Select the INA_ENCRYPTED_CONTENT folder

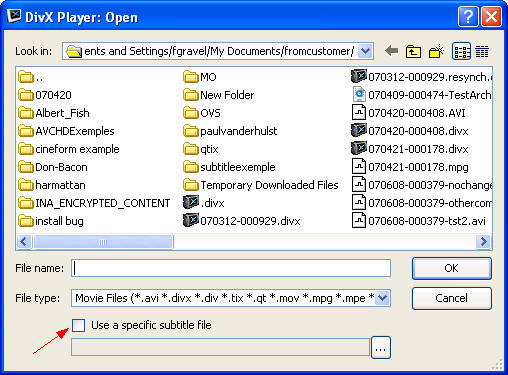pyautogui.click(x=94, y=203)
